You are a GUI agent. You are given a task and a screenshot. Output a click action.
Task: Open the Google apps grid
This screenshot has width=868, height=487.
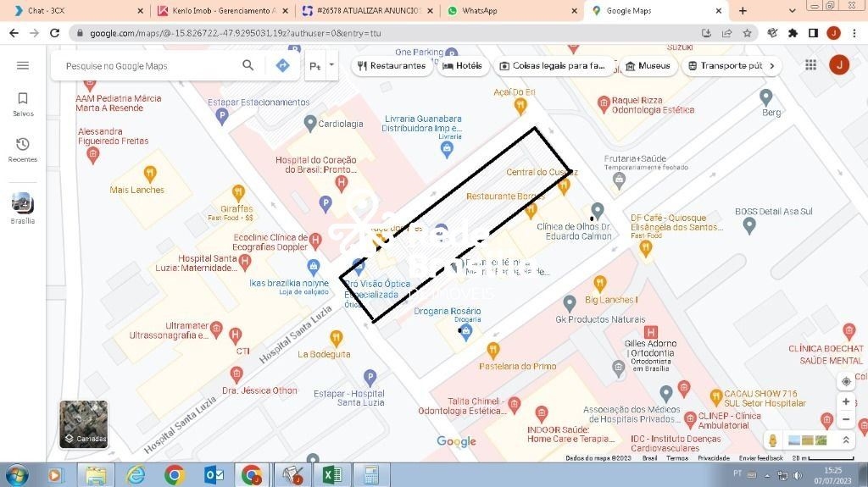click(811, 65)
